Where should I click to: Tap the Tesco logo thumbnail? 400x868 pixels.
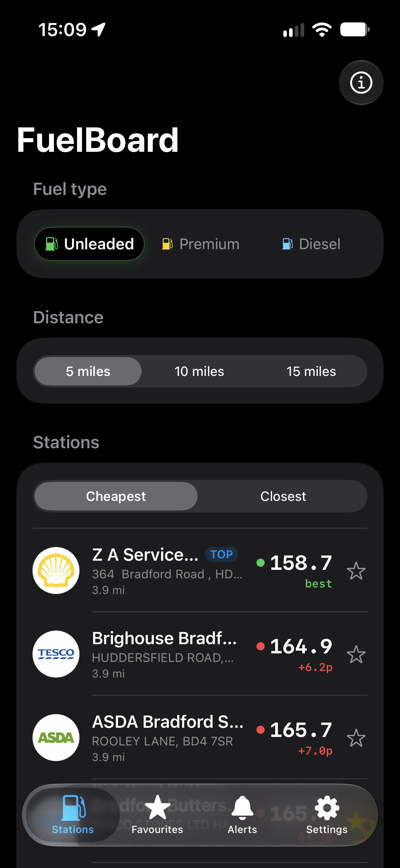pos(56,654)
